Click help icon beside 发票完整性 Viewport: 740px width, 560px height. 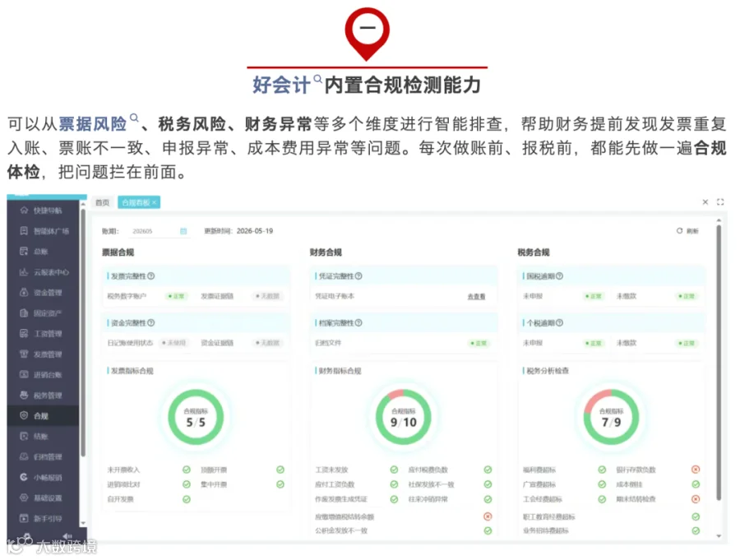tap(151, 275)
